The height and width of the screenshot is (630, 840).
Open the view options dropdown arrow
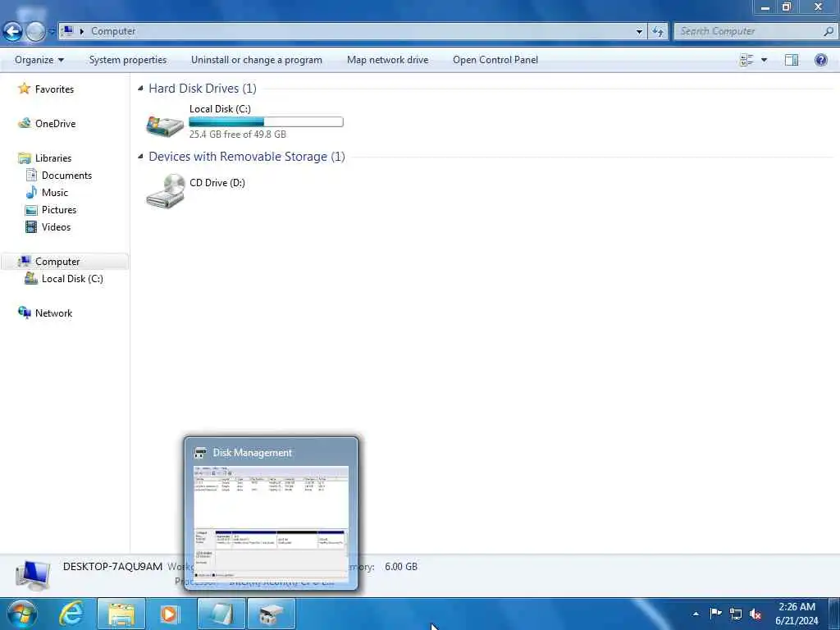coord(764,60)
